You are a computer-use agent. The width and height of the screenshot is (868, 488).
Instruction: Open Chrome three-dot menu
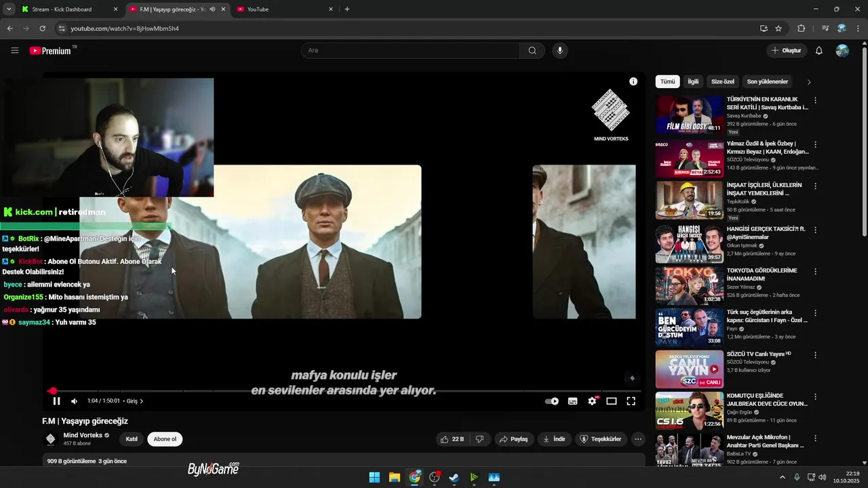point(859,28)
